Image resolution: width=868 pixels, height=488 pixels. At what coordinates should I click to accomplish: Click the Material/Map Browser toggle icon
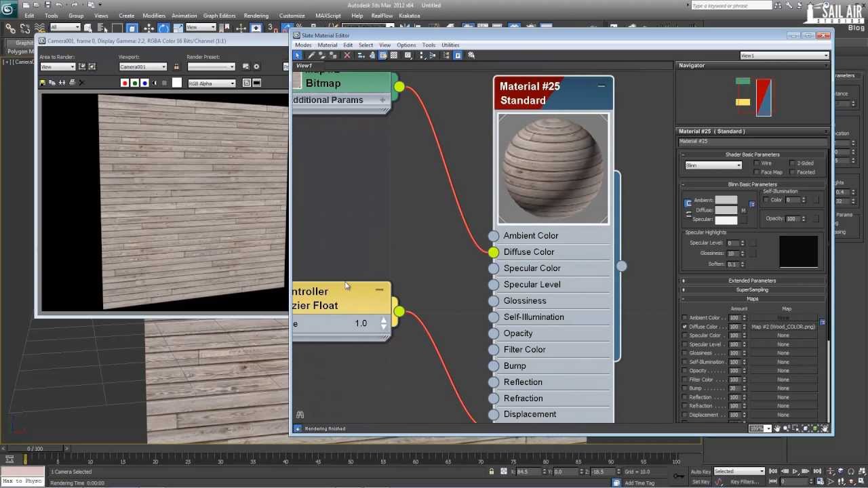[447, 55]
